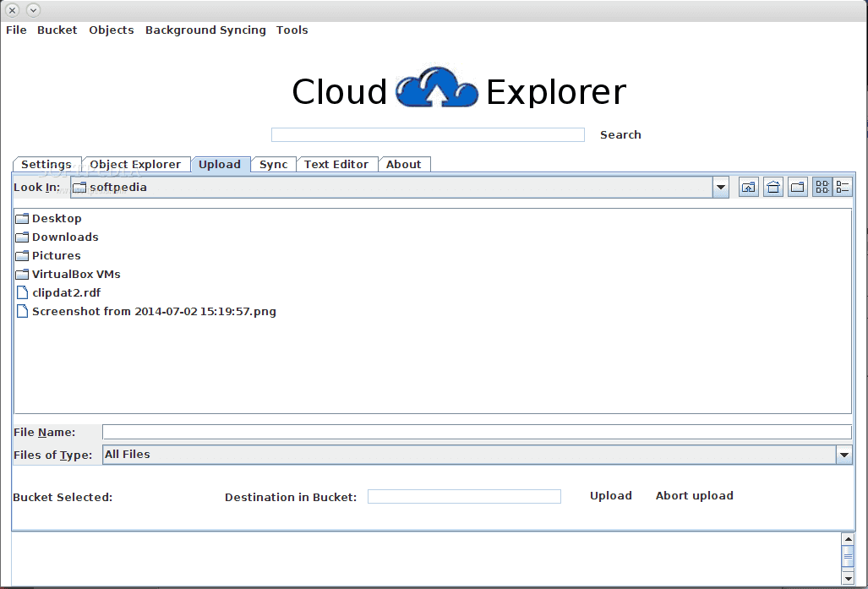Select the Upload tab

pos(220,165)
